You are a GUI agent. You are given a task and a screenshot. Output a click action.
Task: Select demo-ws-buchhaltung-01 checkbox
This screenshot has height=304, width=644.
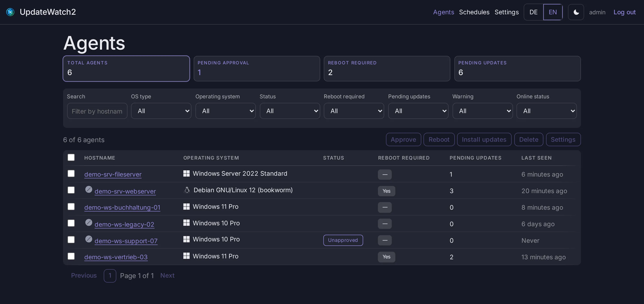[71, 207]
